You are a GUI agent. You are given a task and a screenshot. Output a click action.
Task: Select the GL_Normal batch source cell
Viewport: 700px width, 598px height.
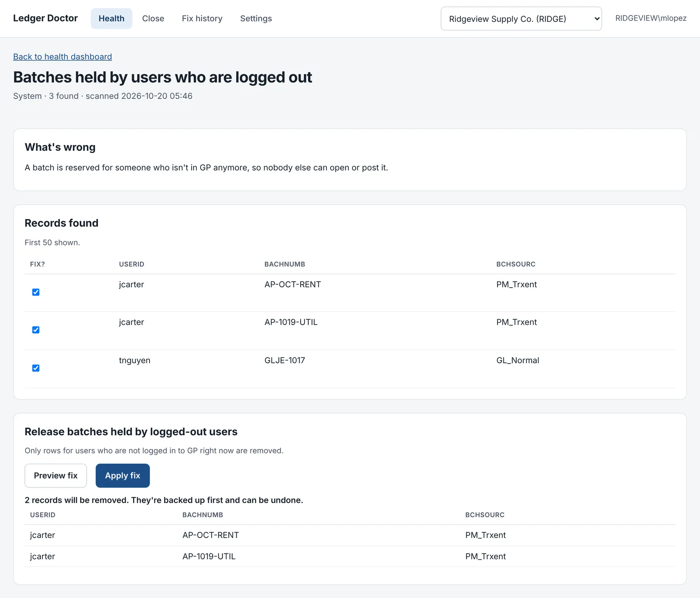tap(518, 360)
